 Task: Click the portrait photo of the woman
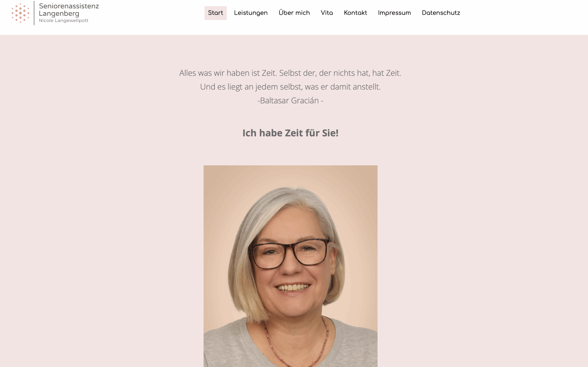(290, 266)
